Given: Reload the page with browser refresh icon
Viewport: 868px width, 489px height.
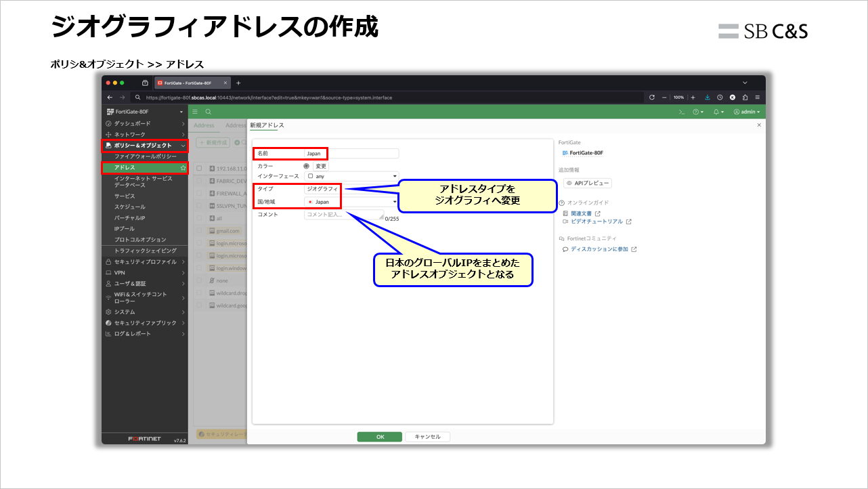Looking at the screenshot, I should pyautogui.click(x=651, y=97).
